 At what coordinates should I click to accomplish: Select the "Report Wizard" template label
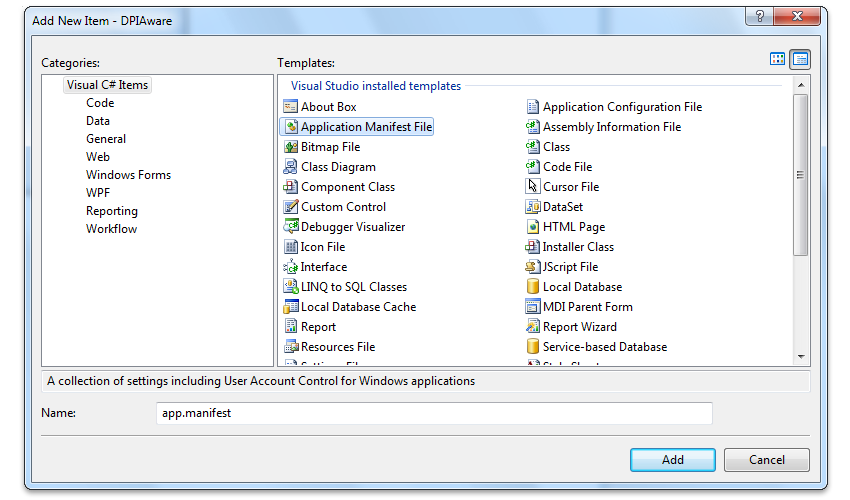click(x=580, y=327)
